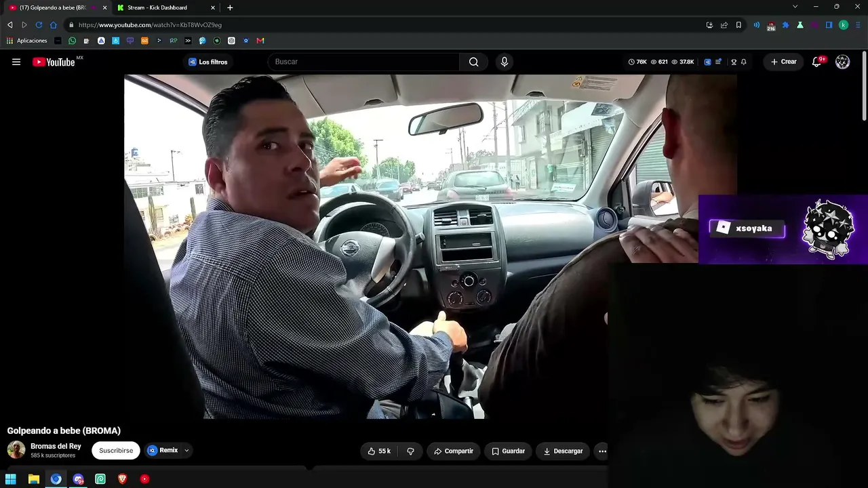The image size is (868, 488).
Task: Reload the page with the refresh icon
Action: click(39, 25)
